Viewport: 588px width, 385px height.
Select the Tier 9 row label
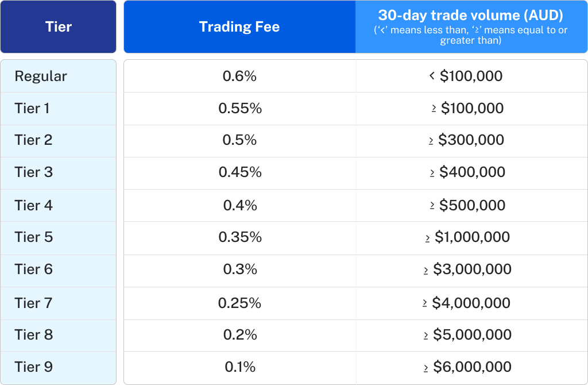(33, 367)
